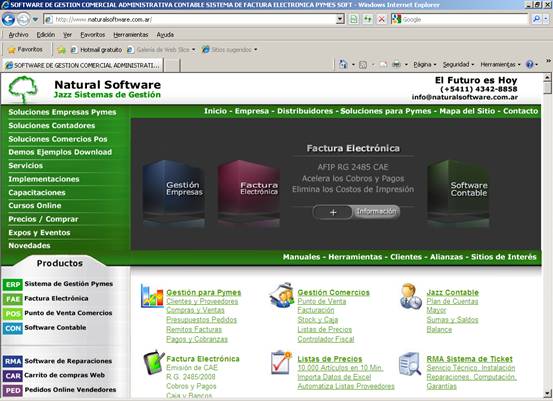Click the Stop loading red X button
Screen dimensions: 553x401
(381, 19)
